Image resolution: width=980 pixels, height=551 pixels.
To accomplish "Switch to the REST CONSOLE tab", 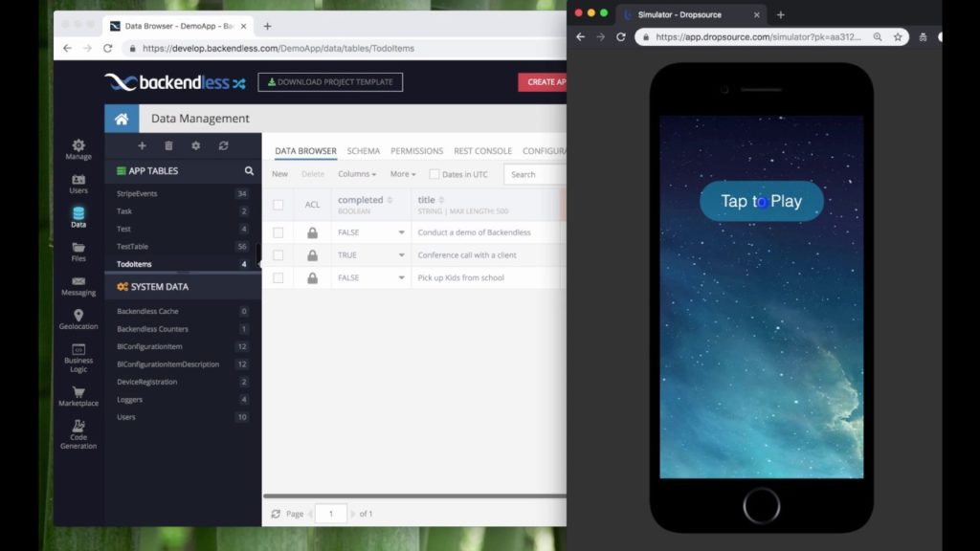I will (482, 151).
